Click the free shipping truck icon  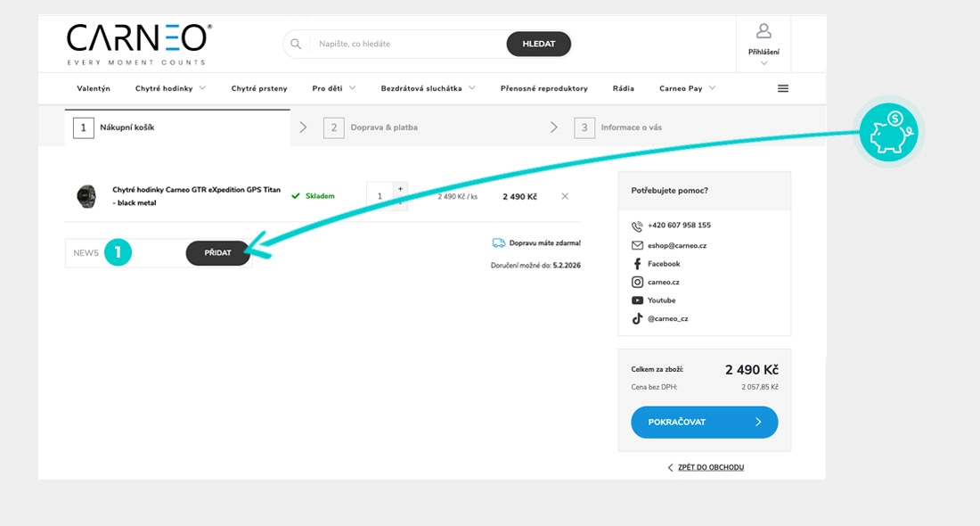(x=499, y=242)
